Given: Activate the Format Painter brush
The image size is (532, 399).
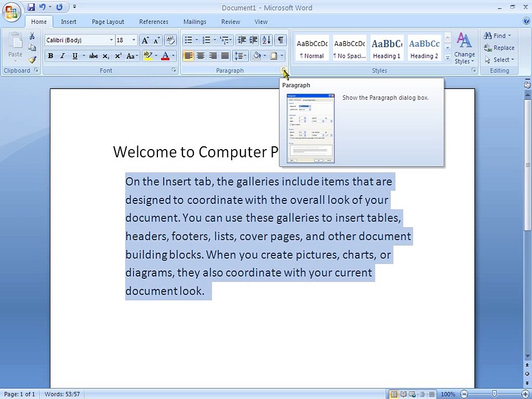Looking at the screenshot, I should (x=32, y=60).
